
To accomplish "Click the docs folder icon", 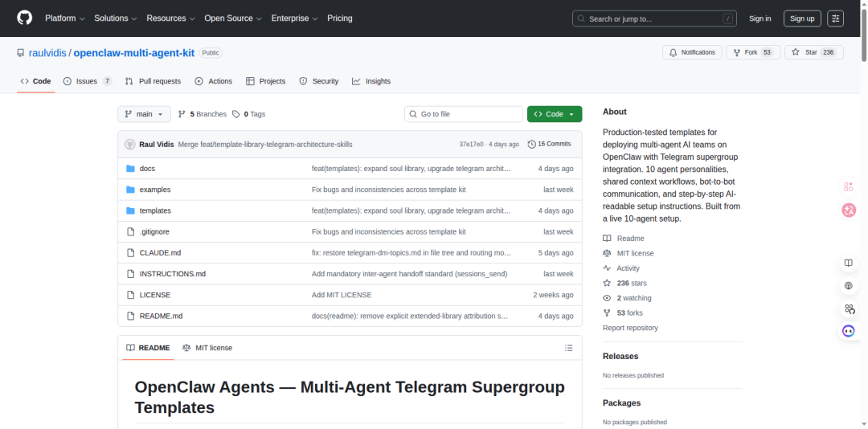I will [131, 168].
